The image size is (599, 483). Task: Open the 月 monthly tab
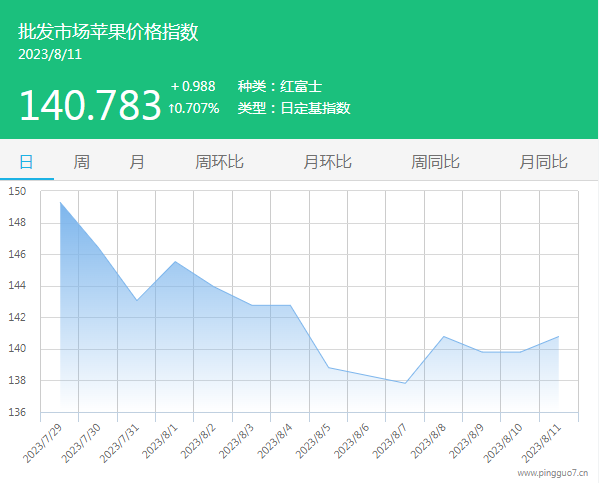136,162
